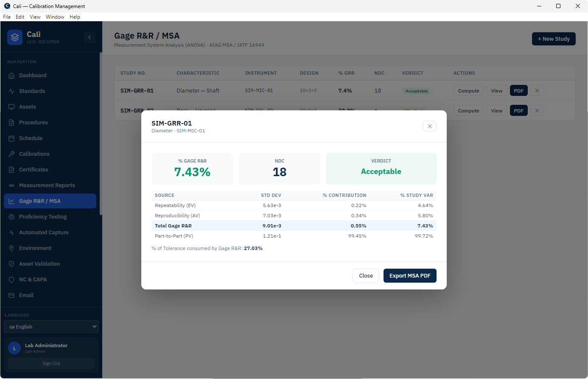The height and width of the screenshot is (379, 588).
Task: Click the Acceptable verdict in dialog
Action: coord(381,171)
